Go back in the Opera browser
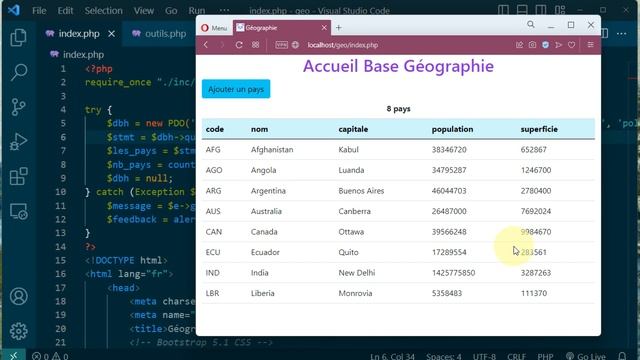 click(206, 45)
